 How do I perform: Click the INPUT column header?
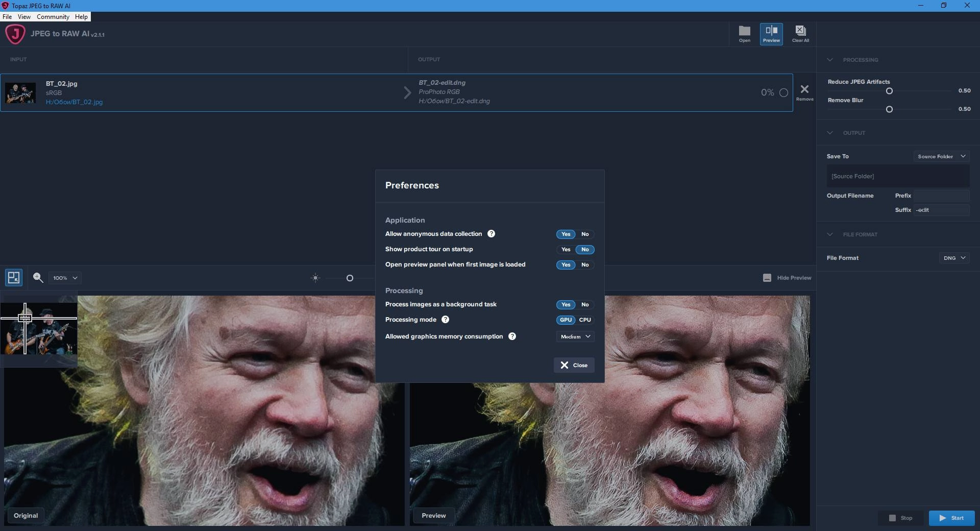click(x=18, y=59)
